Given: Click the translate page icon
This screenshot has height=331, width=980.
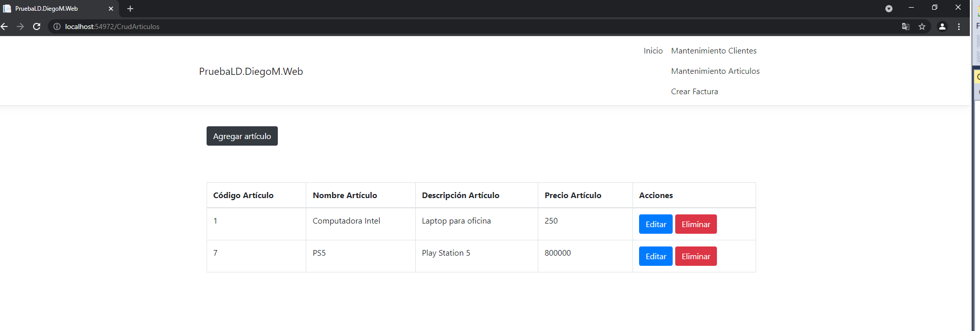Looking at the screenshot, I should click(906, 26).
